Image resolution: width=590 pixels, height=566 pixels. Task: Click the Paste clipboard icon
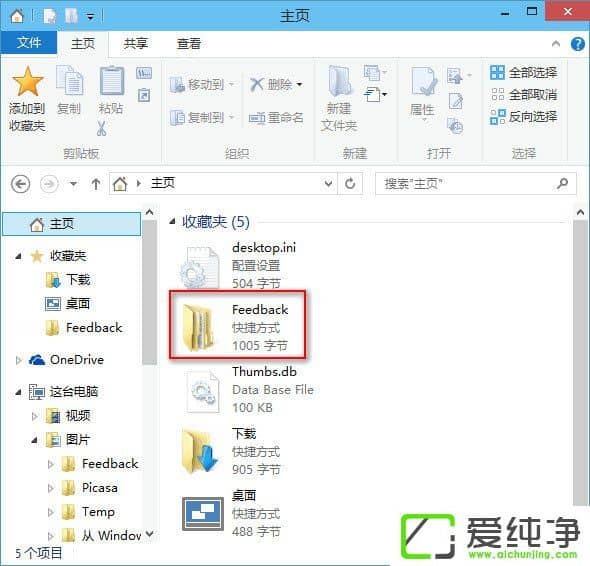[x=111, y=81]
